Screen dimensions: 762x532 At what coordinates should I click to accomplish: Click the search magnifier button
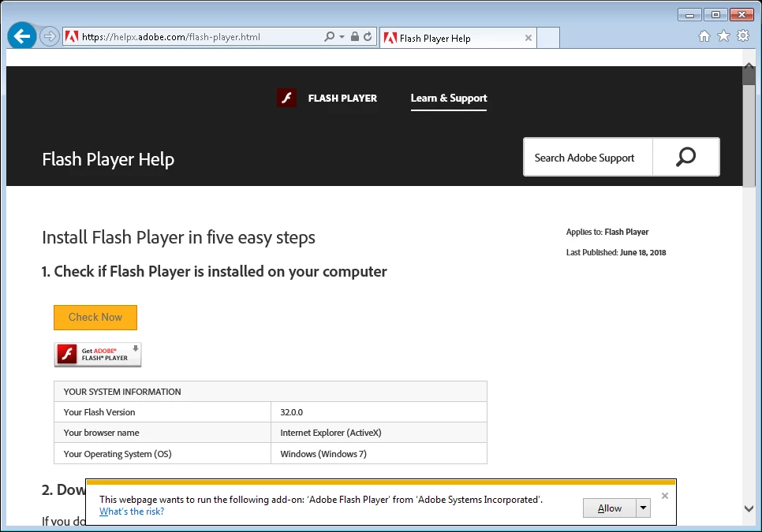tap(685, 158)
